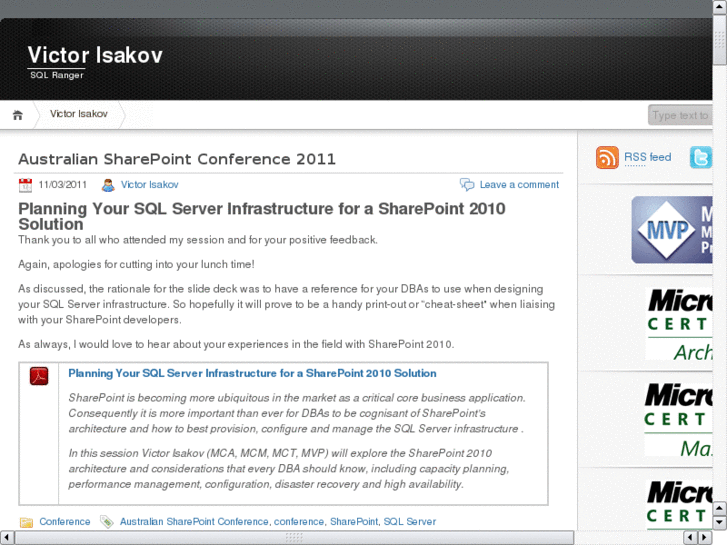Open the Australian SharePoint Conference tag
The height and width of the screenshot is (545, 727).
(194, 522)
